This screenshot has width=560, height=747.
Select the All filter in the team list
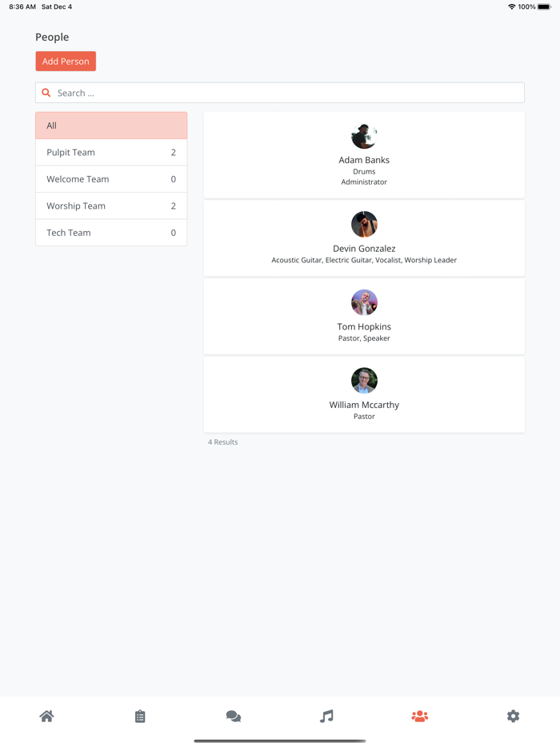pos(110,126)
